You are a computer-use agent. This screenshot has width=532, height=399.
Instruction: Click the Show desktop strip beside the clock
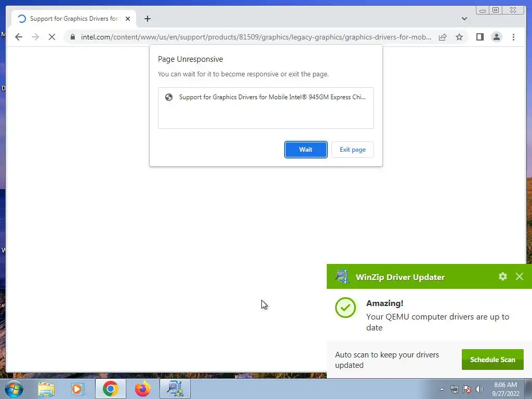[528, 389]
